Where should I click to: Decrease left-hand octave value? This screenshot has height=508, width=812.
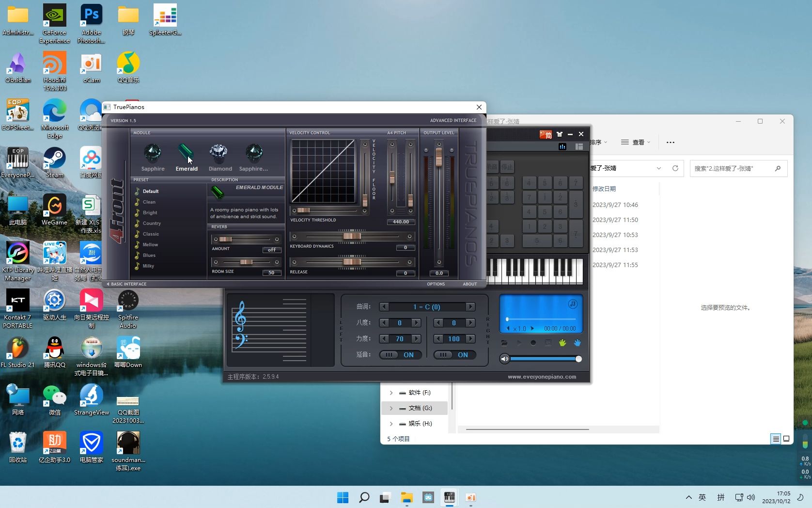coord(384,323)
